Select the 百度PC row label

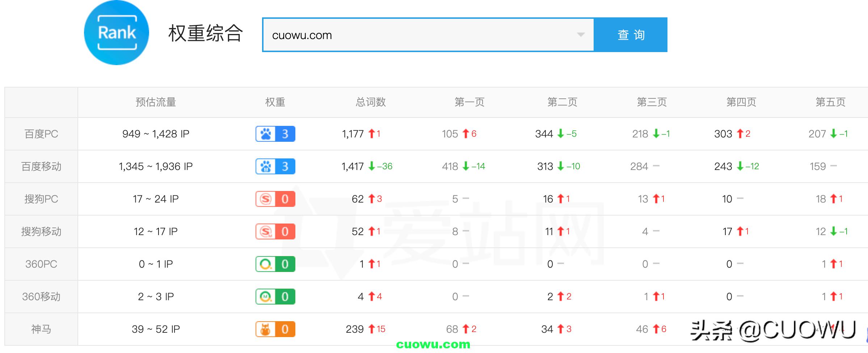(x=41, y=134)
